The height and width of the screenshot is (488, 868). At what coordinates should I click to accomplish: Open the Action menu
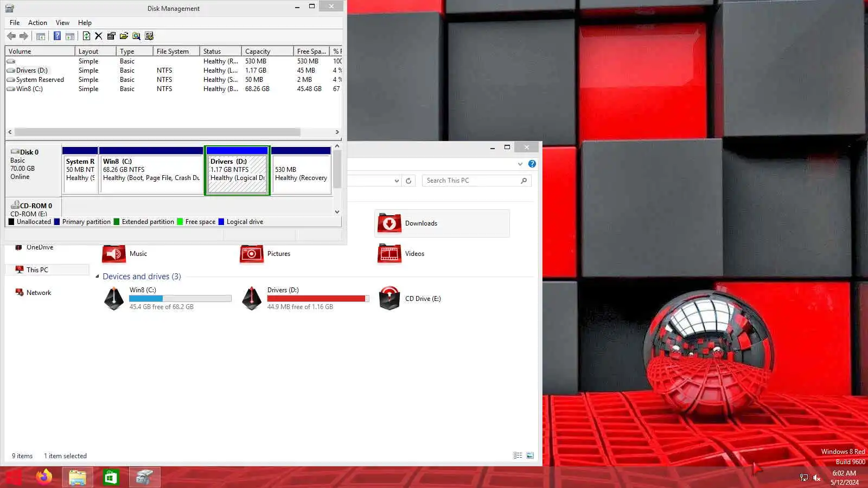[x=37, y=23]
